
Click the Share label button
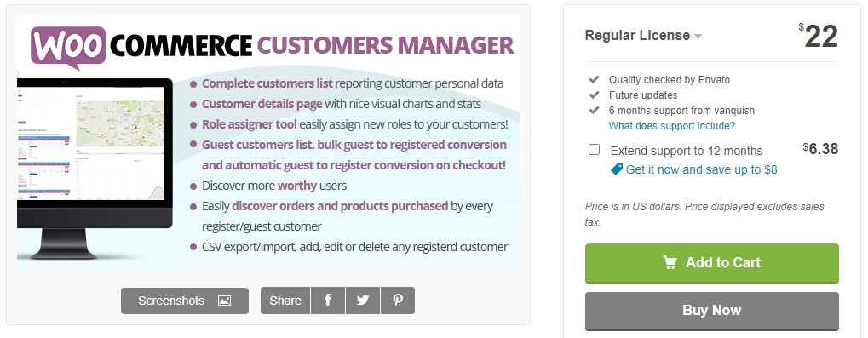[285, 301]
